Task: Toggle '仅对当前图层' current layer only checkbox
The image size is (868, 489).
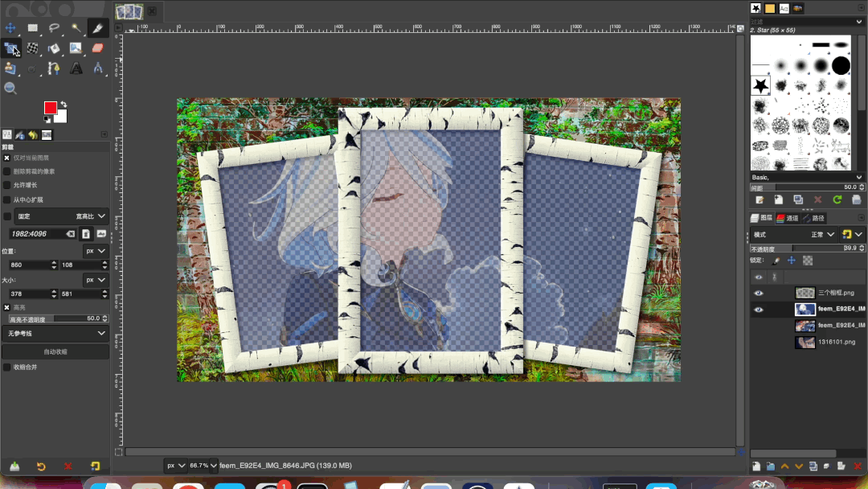Action: click(6, 158)
